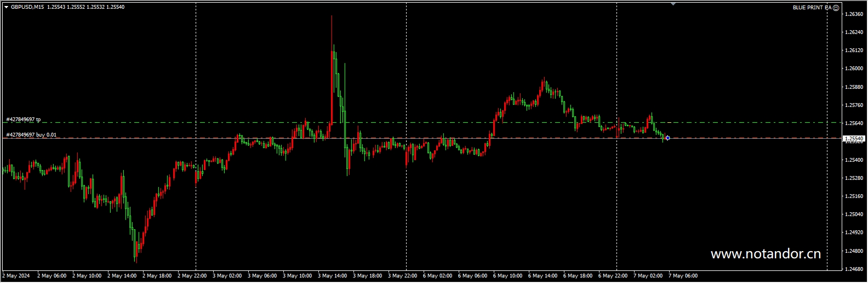Click the BLUE PRINT EA expert label
Image resolution: width=868 pixels, height=283 pixels.
(812, 8)
